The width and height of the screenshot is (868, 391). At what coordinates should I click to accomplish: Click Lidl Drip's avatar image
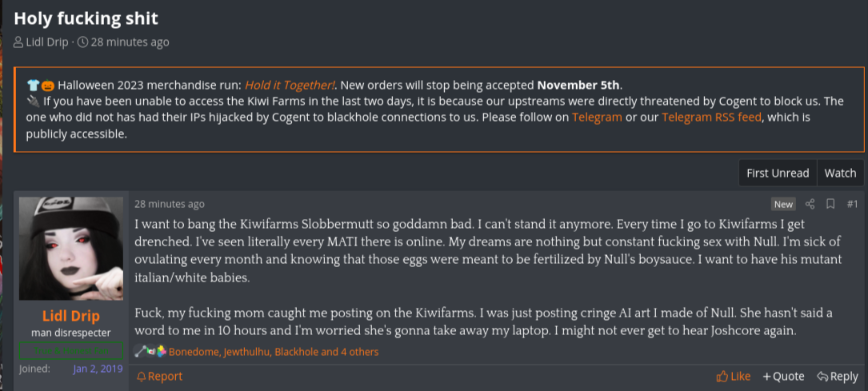(70, 249)
